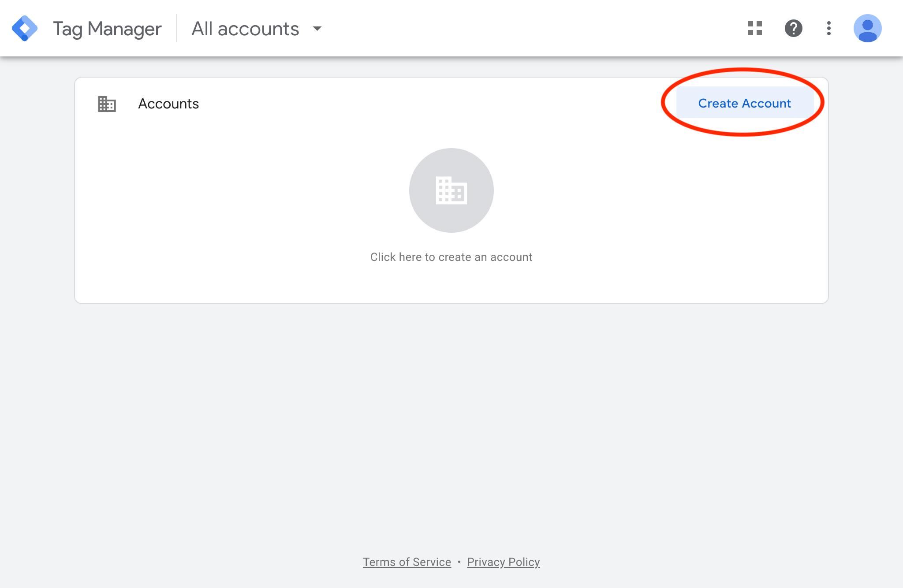
Task: Click empty gray page background below card
Action: click(x=451, y=419)
